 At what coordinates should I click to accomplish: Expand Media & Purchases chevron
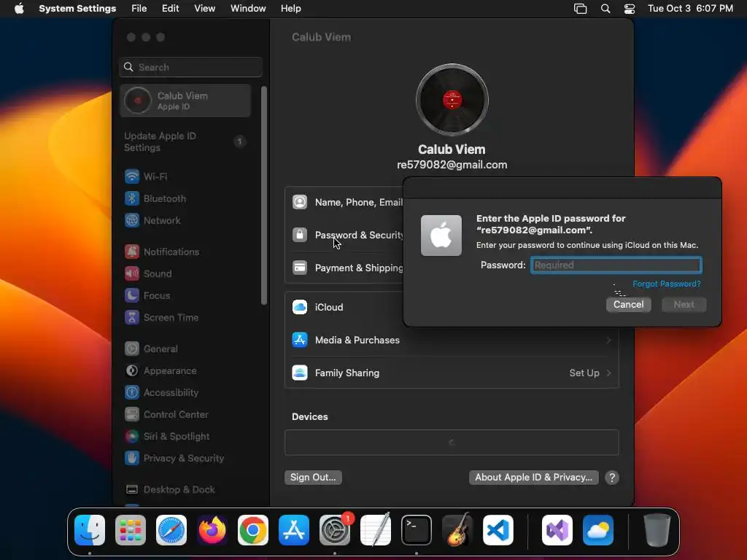609,340
